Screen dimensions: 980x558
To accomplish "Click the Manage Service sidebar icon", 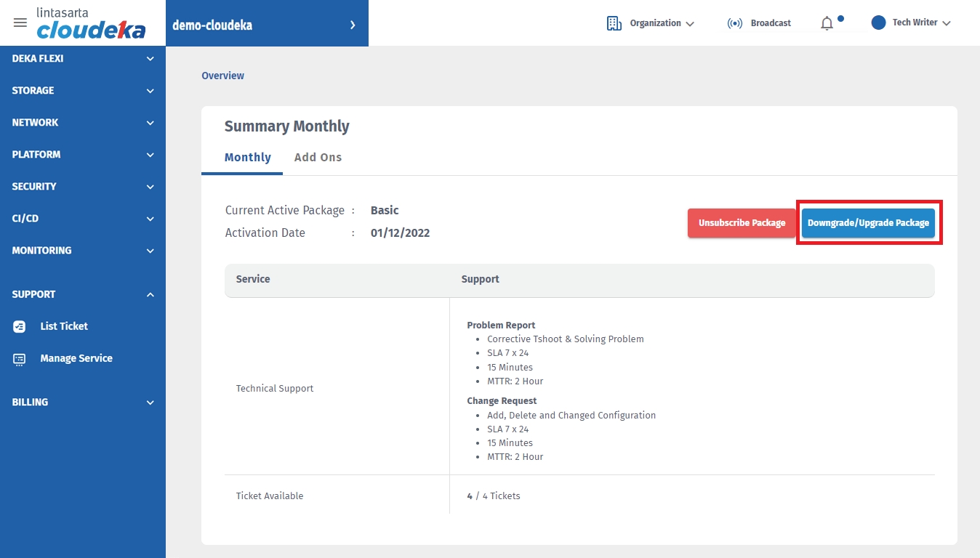I will [x=20, y=359].
